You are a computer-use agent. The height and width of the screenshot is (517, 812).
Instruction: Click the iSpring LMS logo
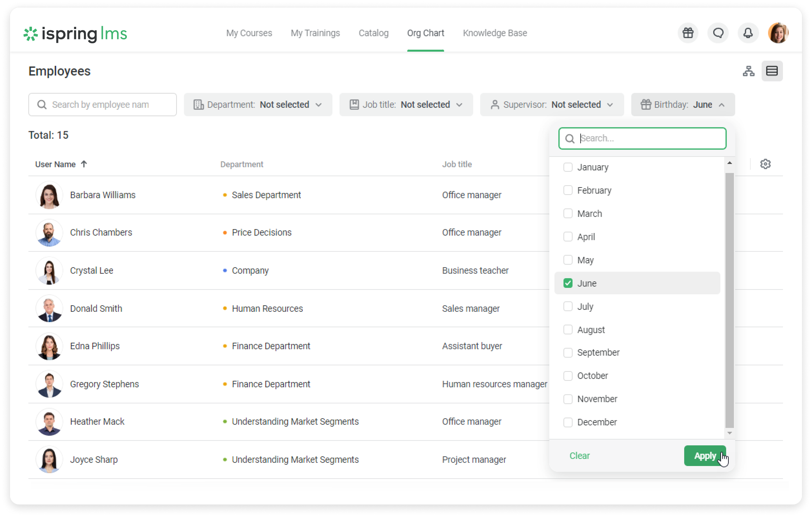pos(75,34)
